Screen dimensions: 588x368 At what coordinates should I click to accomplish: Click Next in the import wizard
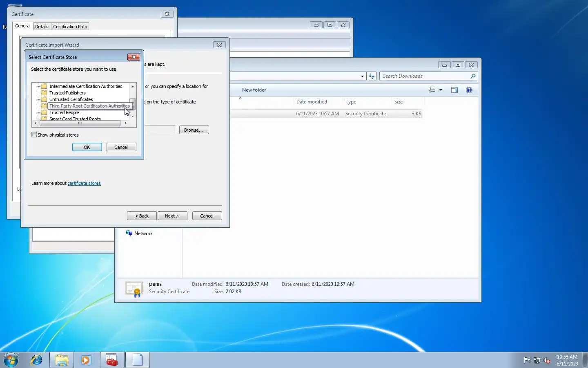tap(172, 216)
